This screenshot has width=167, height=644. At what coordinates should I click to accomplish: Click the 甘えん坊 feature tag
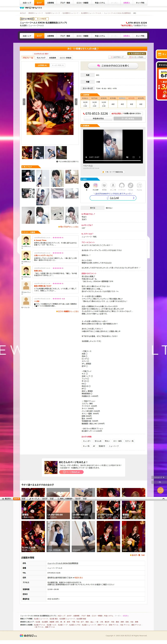point(98,441)
